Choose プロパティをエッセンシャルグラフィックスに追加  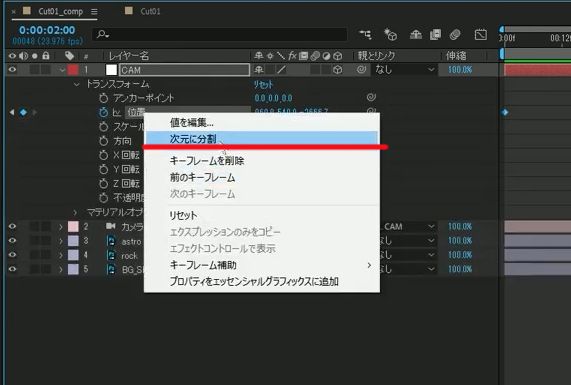[x=261, y=281]
